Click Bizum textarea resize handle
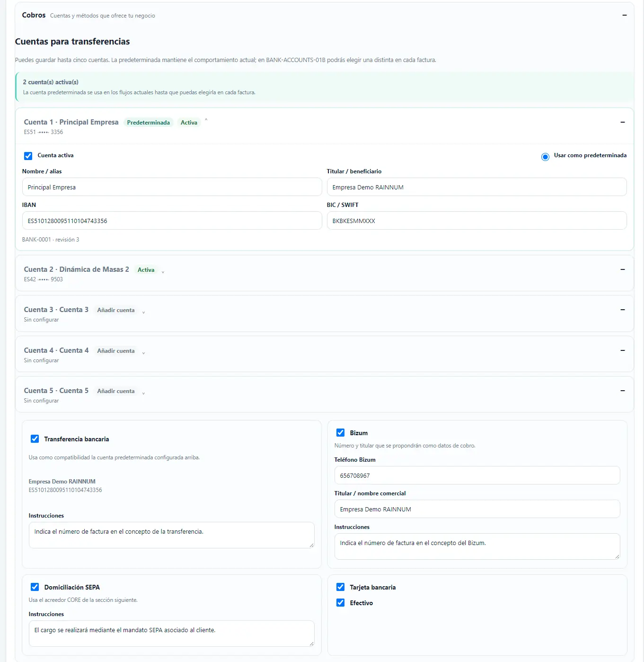The height and width of the screenshot is (662, 644). (x=617, y=556)
